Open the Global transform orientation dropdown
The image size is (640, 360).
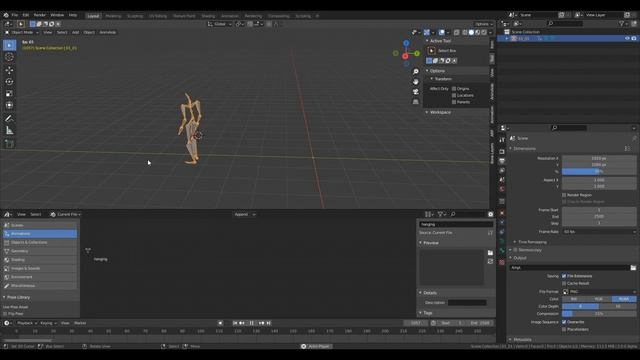220,24
